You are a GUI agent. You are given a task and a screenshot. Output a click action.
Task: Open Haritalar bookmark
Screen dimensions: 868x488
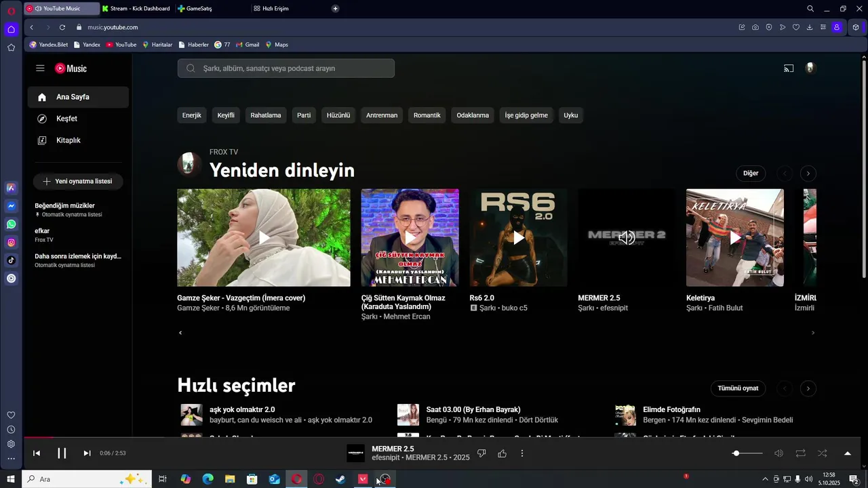click(x=157, y=45)
